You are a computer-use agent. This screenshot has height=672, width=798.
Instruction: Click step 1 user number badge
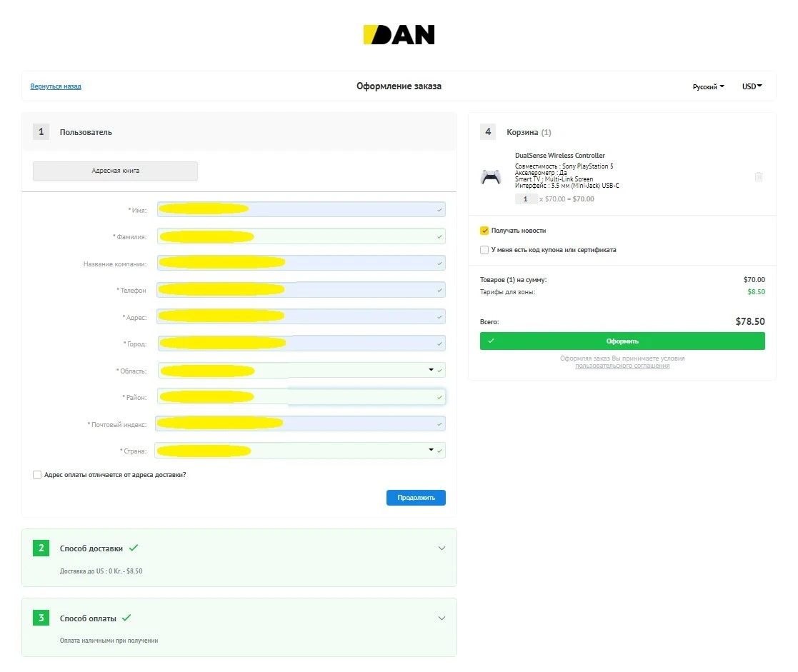click(x=41, y=131)
